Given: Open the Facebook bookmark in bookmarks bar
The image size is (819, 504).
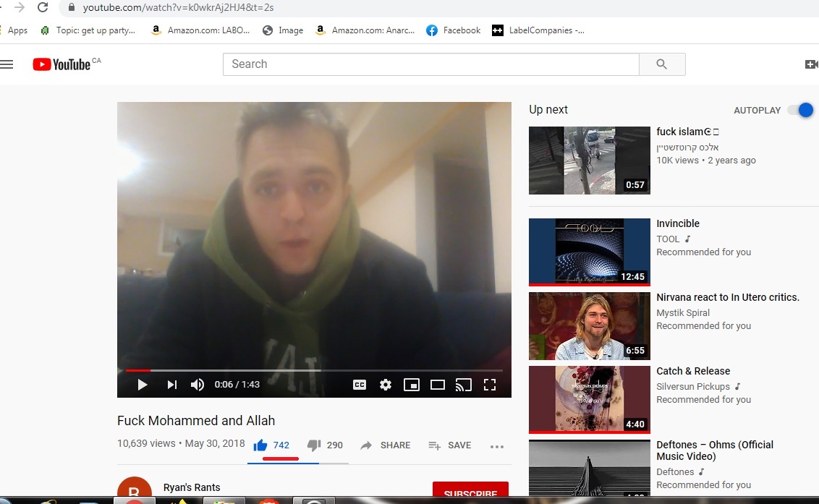Looking at the screenshot, I should [453, 30].
